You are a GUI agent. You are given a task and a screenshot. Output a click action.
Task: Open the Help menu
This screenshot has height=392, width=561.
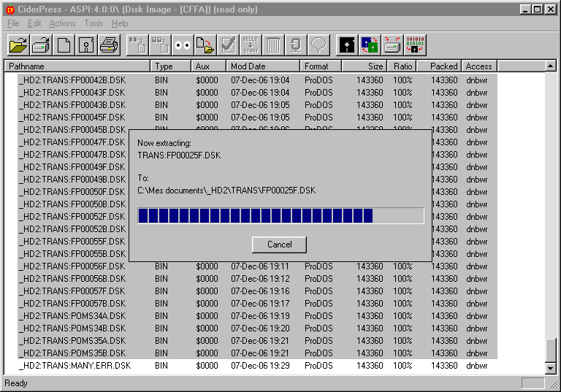tap(120, 23)
